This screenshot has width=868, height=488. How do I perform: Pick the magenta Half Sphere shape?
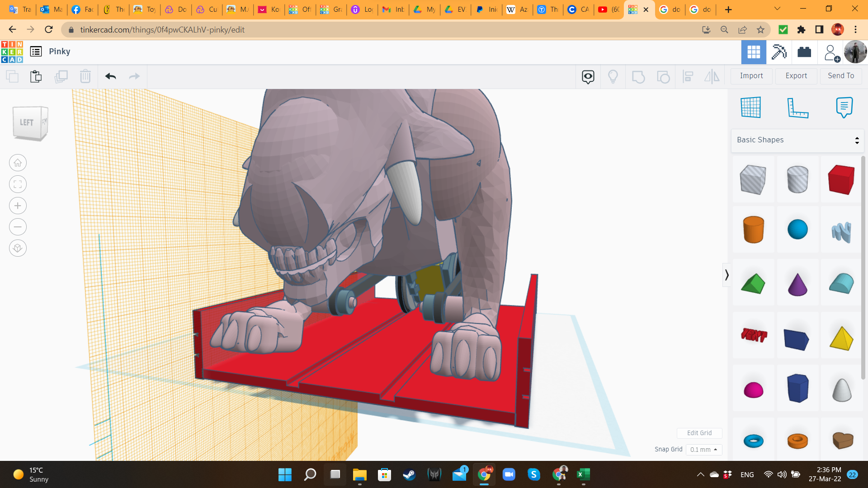pos(753,390)
